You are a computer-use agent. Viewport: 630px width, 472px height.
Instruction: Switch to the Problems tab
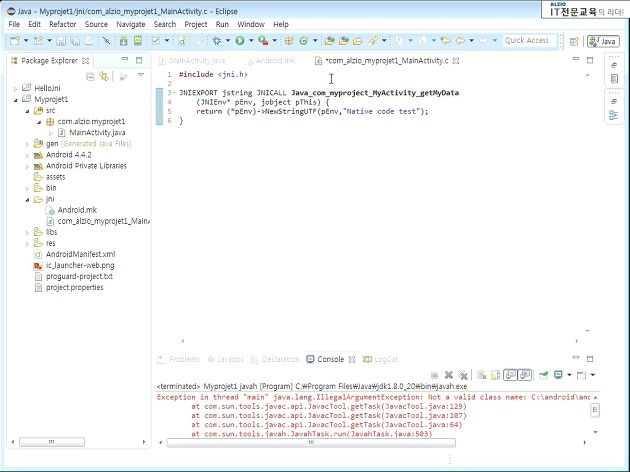tap(179, 359)
